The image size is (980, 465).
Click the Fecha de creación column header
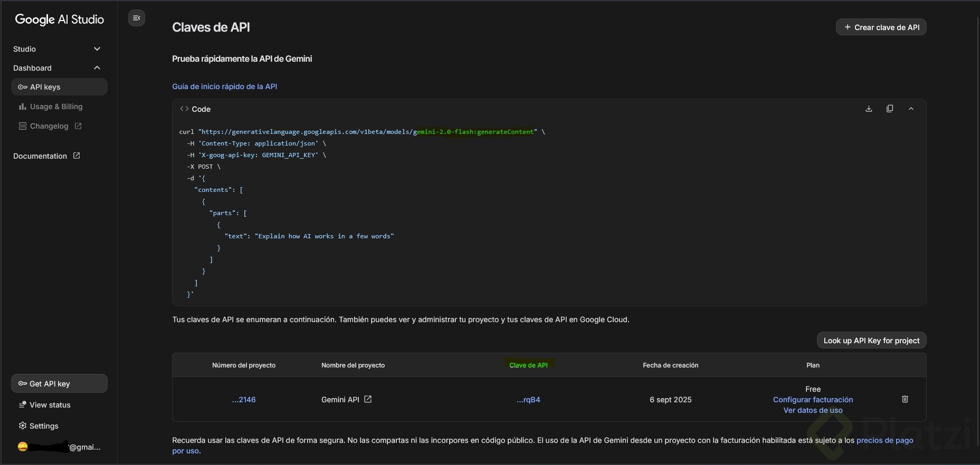(671, 365)
